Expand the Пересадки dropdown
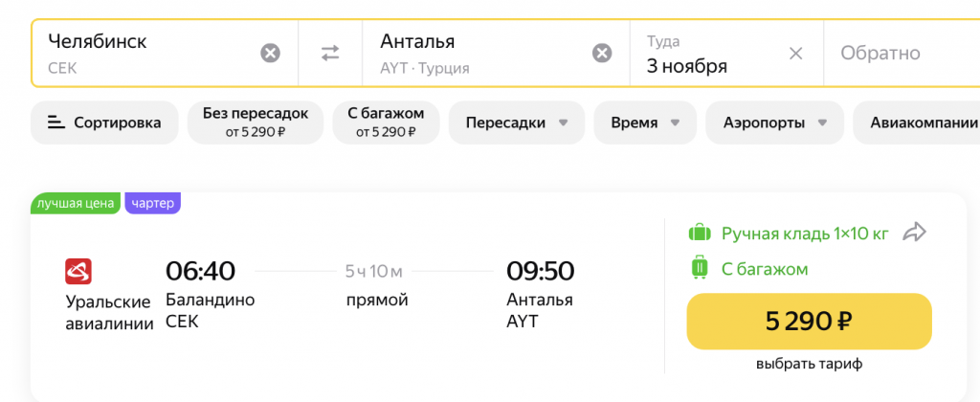The width and height of the screenshot is (980, 402). pyautogui.click(x=516, y=123)
